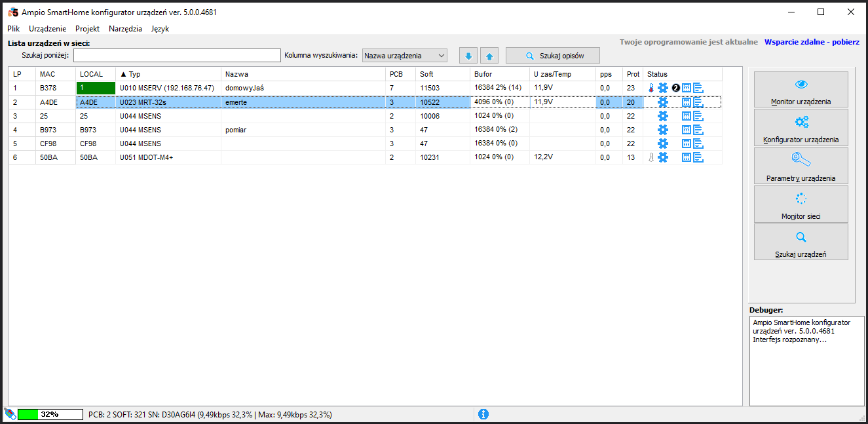868x424 pixels.
Task: Click the interface icon beside the 32% bar
Action: (9, 414)
